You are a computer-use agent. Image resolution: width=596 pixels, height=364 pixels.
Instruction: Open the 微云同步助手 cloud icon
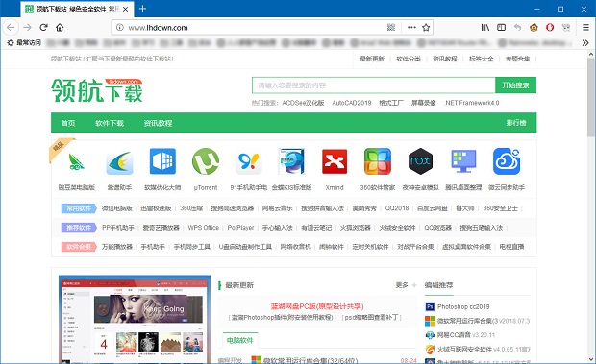click(x=507, y=161)
